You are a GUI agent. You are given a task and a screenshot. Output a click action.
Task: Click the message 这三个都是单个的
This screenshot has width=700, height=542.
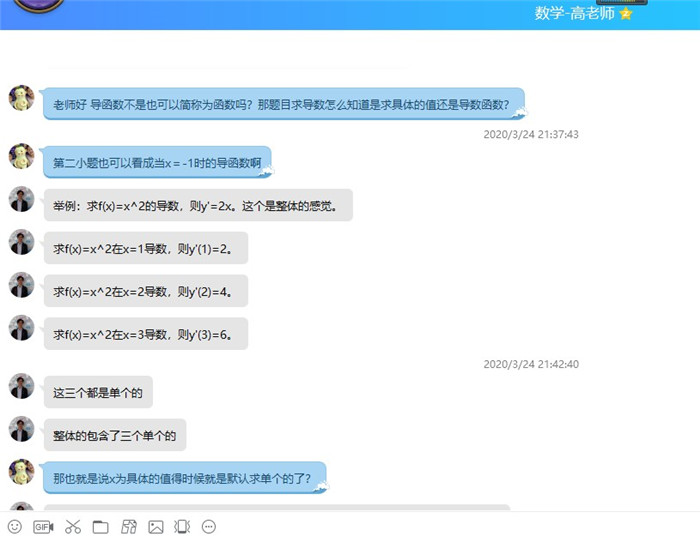pyautogui.click(x=98, y=392)
